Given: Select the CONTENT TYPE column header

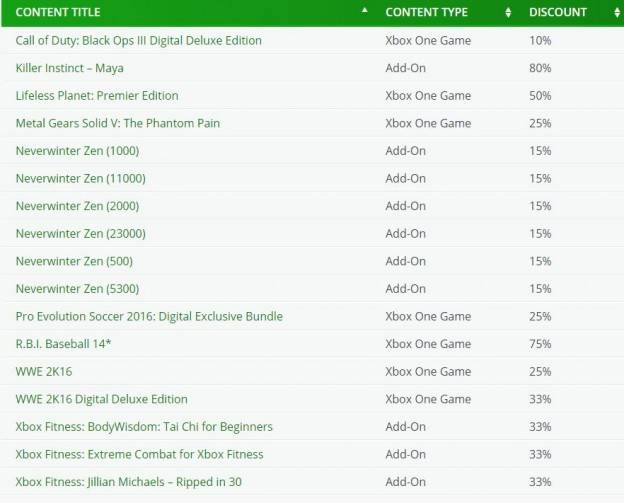Looking at the screenshot, I should pos(426,12).
